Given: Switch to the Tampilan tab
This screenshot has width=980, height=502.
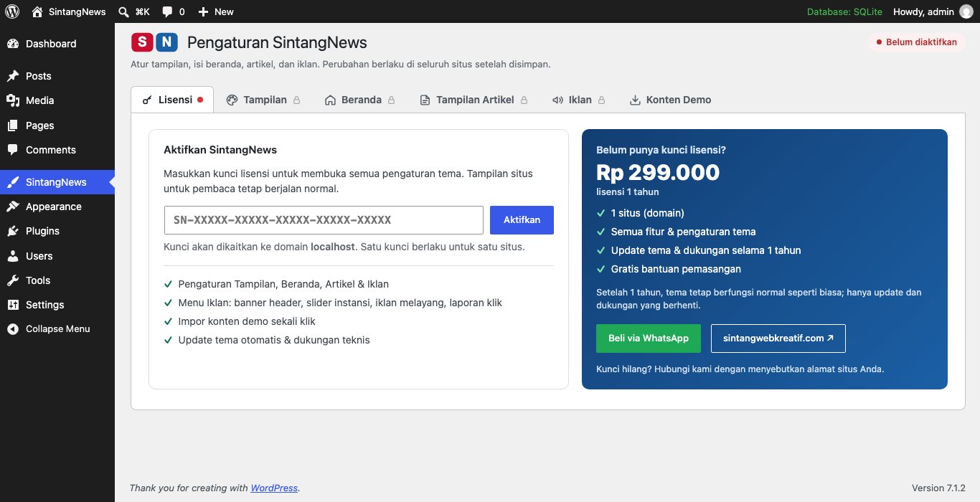Looking at the screenshot, I should [263, 100].
